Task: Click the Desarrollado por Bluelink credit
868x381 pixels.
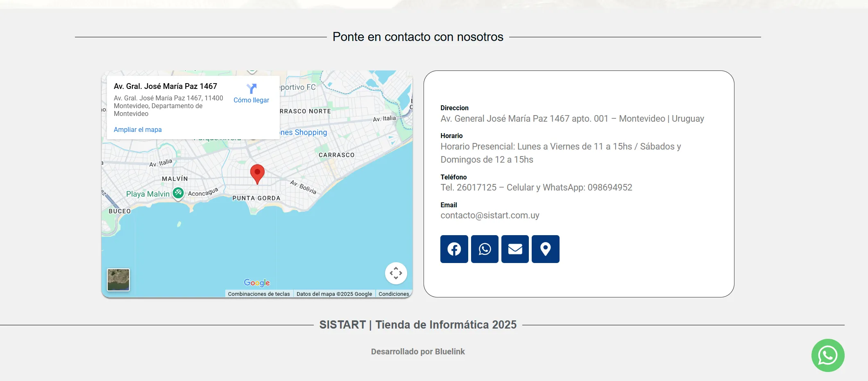Action: 418,352
